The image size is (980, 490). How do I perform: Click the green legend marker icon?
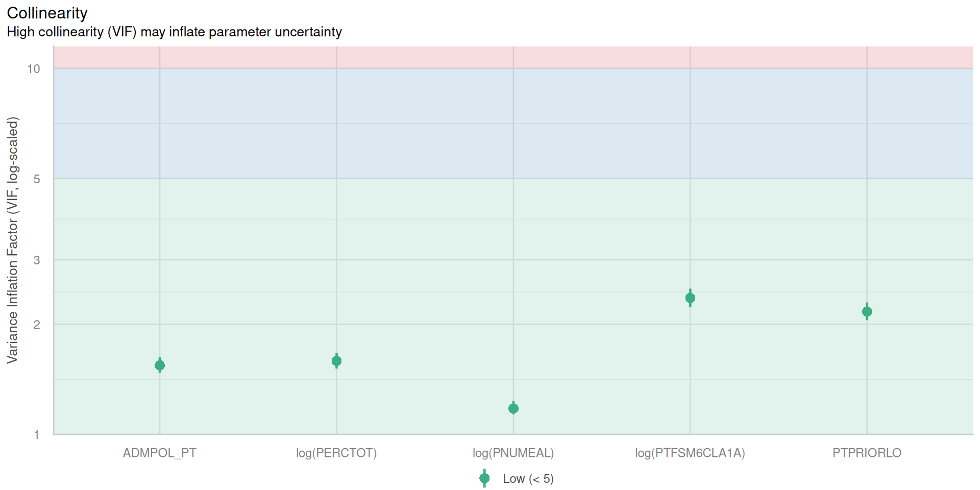tap(484, 478)
